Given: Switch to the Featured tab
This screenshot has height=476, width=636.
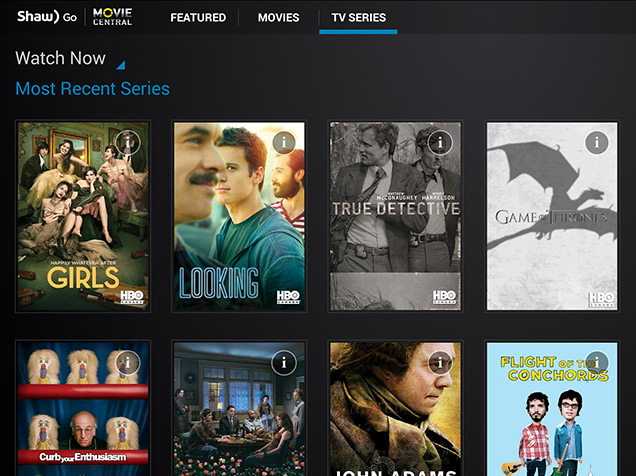Looking at the screenshot, I should click(198, 17).
